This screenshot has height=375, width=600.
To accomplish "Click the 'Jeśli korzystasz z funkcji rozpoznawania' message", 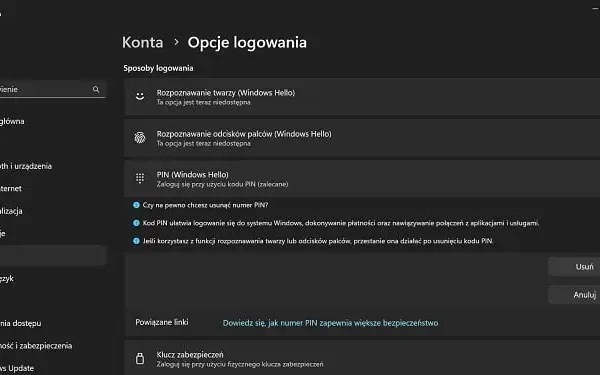I will [318, 241].
